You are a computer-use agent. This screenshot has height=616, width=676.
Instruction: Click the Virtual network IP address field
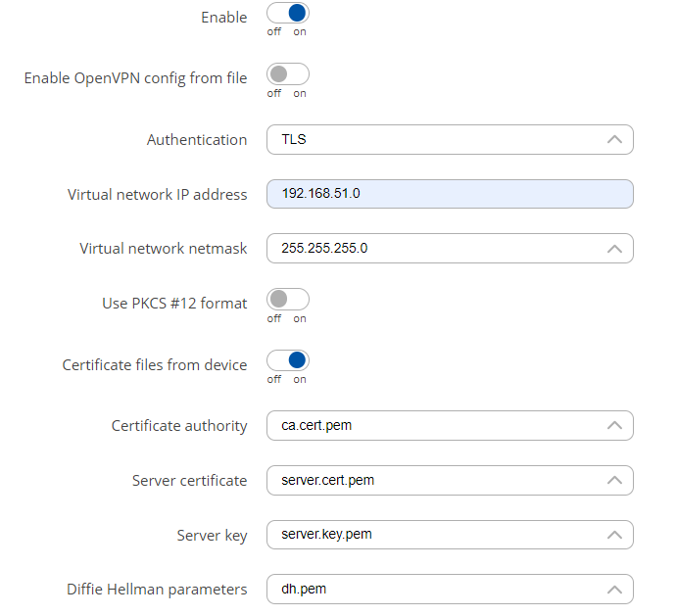pos(450,194)
